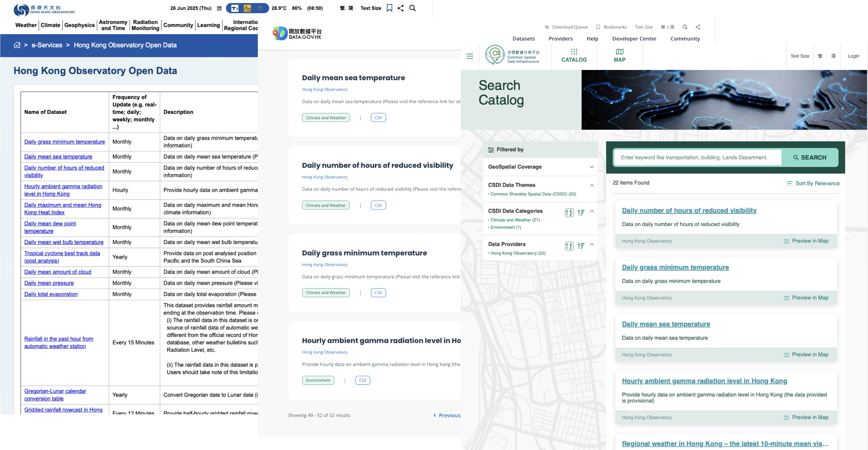Click the catalog keyword search field
The image size is (868, 450).
click(x=697, y=158)
